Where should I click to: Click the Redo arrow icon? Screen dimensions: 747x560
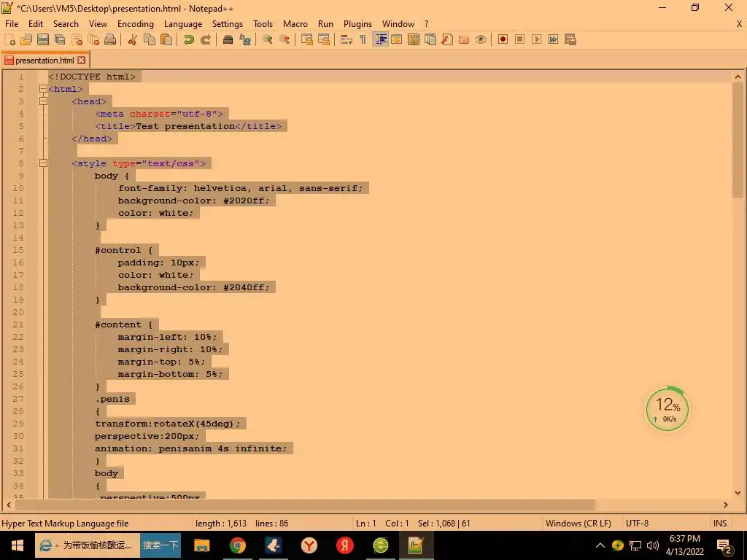pos(205,39)
